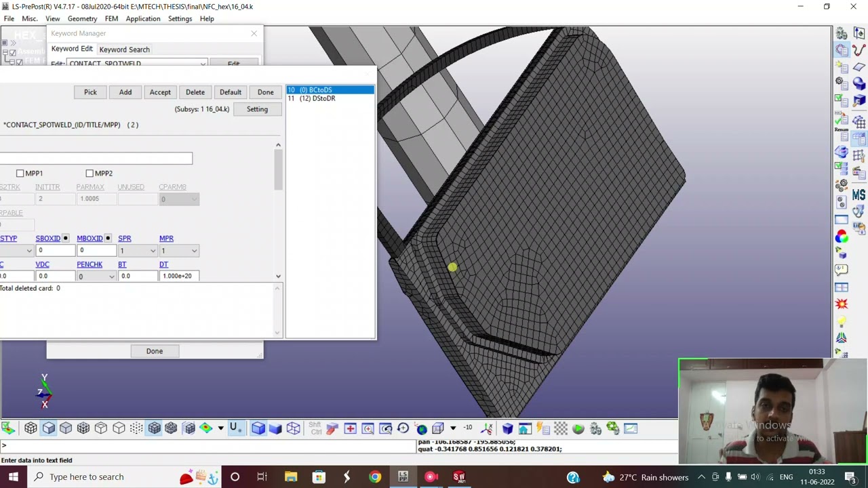This screenshot has width=868, height=488.
Task: Open the Application menu
Action: point(142,18)
